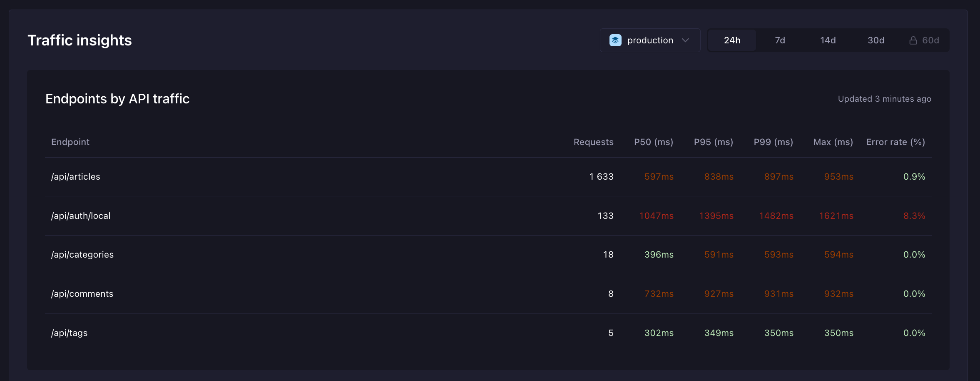Choose the 14d time range
This screenshot has height=381, width=980.
(828, 40)
